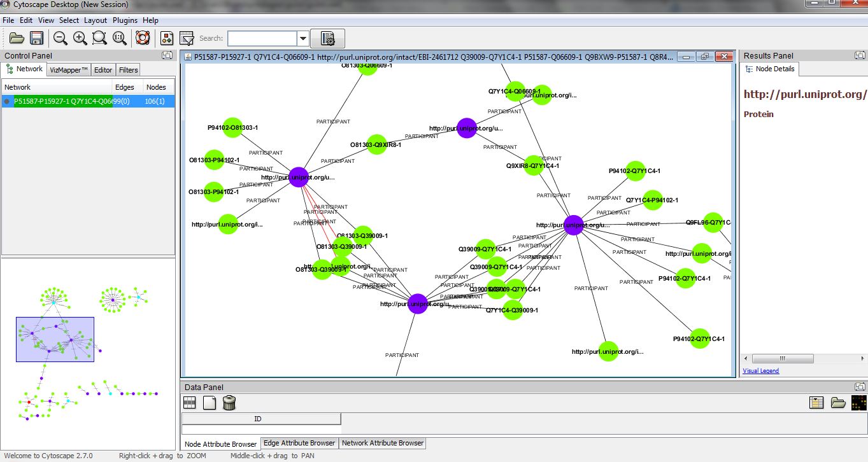Float the Control Panel window
Viewport: 868px width, 462px height.
167,55
